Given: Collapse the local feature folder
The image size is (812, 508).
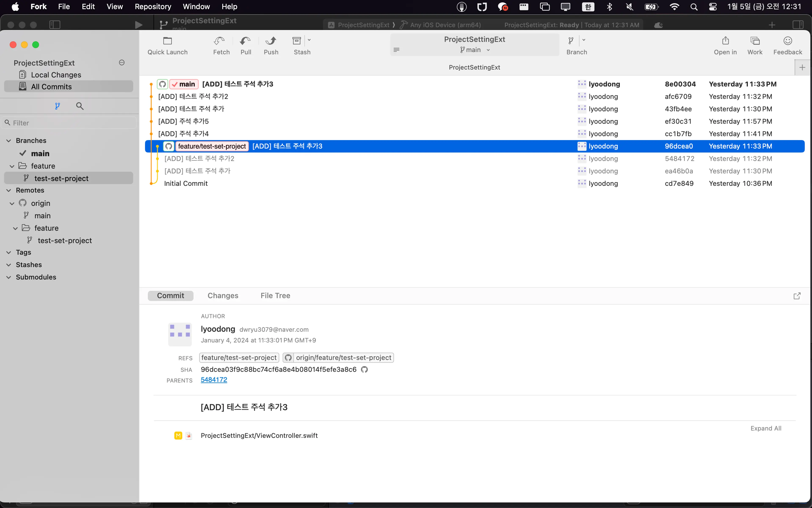Looking at the screenshot, I should coord(12,166).
